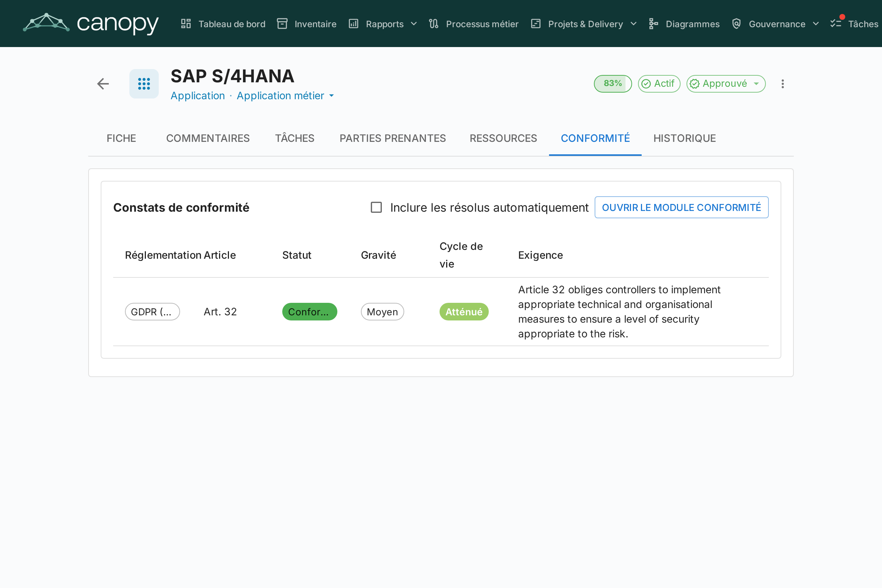The height and width of the screenshot is (588, 882).
Task: Click the Actif status chip
Action: (659, 84)
